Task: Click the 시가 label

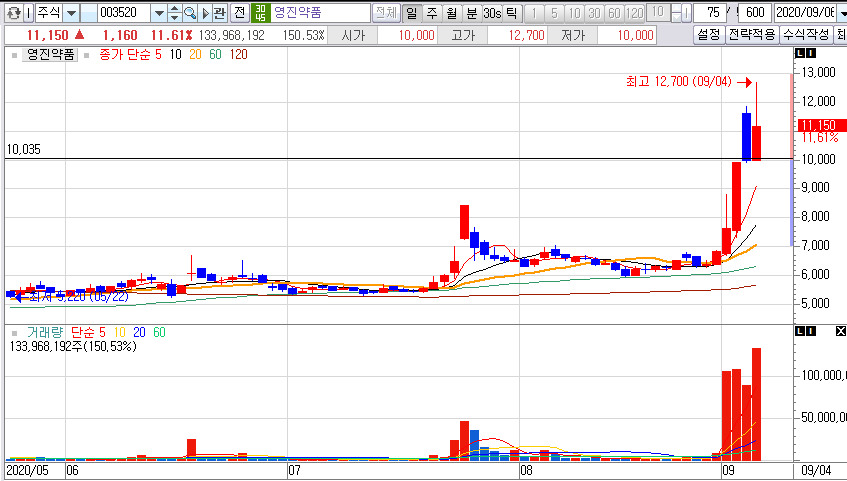Action: [353, 36]
